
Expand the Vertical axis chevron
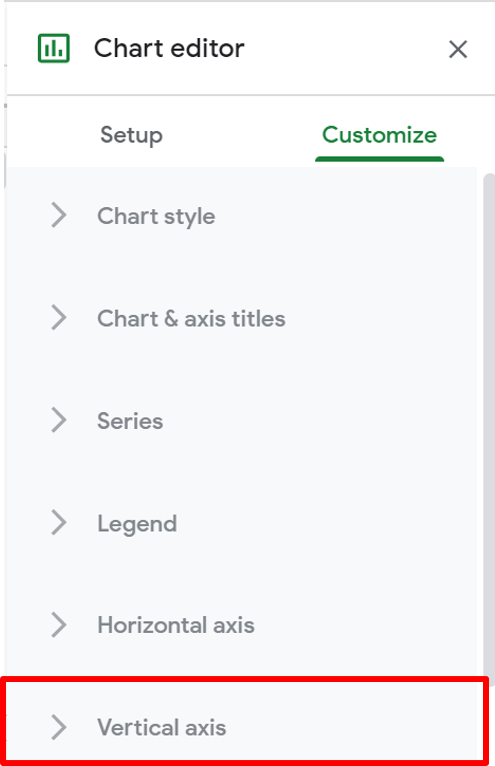pos(59,727)
